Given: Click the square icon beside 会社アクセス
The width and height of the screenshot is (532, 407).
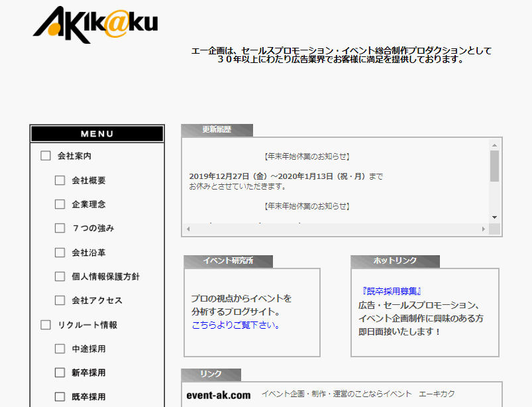Looking at the screenshot, I should point(60,300).
